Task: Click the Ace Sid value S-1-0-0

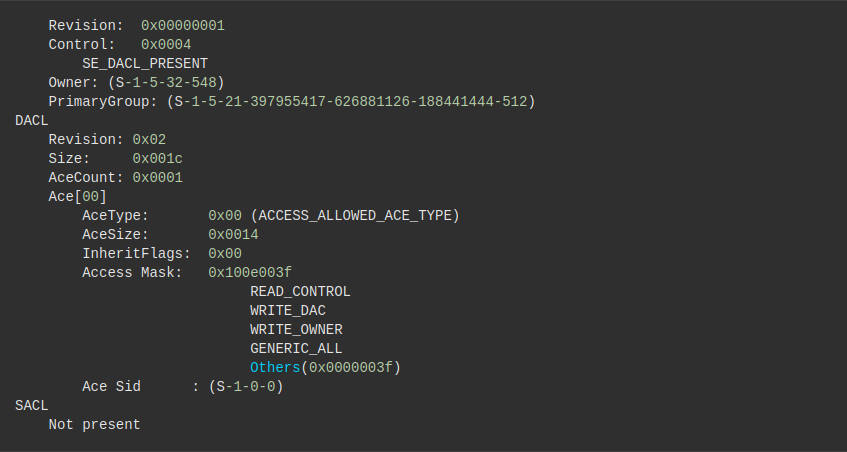Action: pos(246,386)
